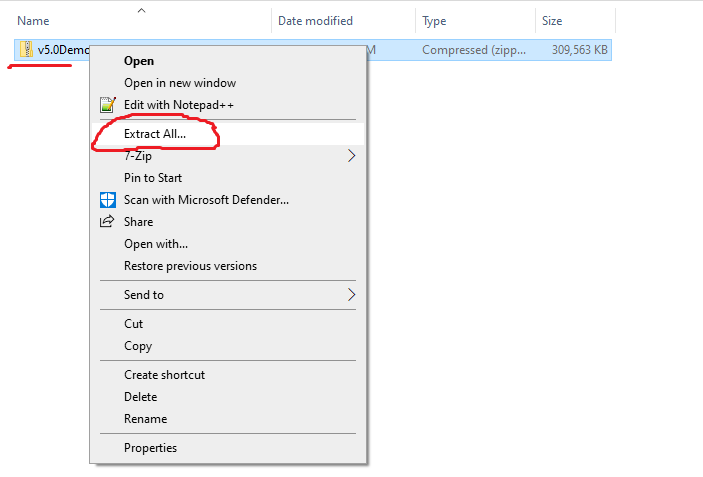This screenshot has width=703, height=477.
Task: Click the Microsoft Defender shield icon
Action: (x=108, y=200)
